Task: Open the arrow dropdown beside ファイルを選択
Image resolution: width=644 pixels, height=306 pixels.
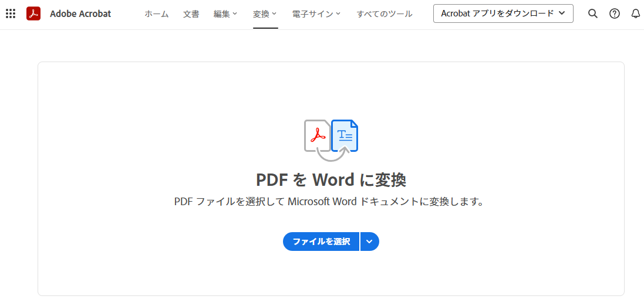Action: coord(369,242)
